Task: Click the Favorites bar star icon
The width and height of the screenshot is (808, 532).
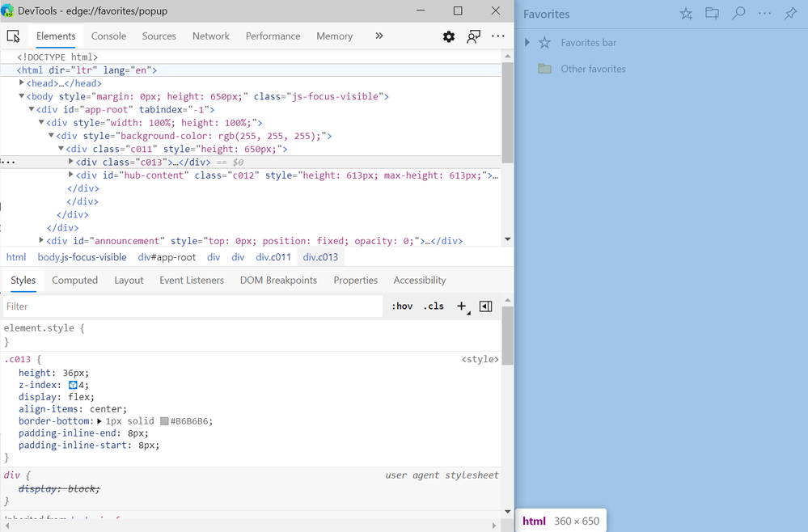Action: (x=544, y=43)
